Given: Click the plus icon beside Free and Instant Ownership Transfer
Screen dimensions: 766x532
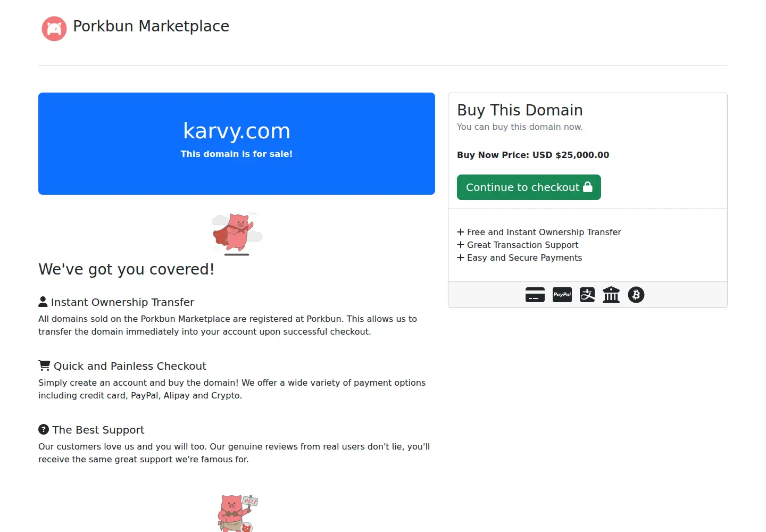Looking at the screenshot, I should 461,232.
